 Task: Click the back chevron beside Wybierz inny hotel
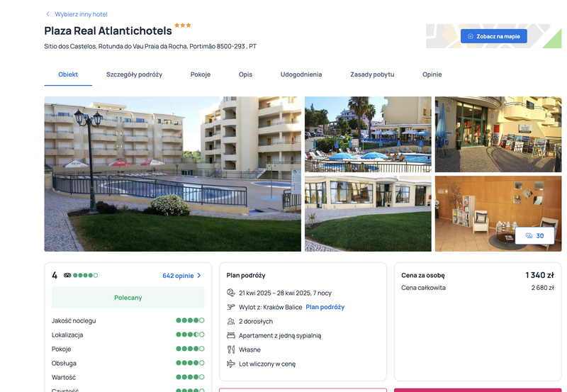47,14
